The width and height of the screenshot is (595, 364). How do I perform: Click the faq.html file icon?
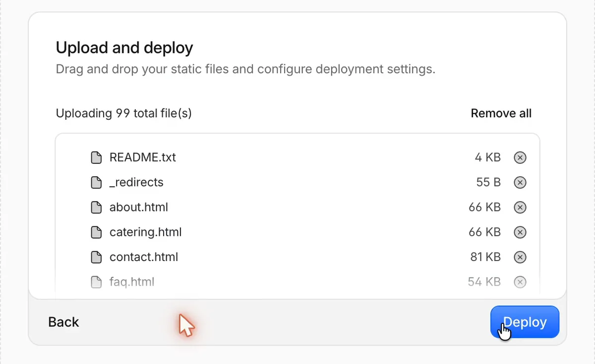pos(96,282)
